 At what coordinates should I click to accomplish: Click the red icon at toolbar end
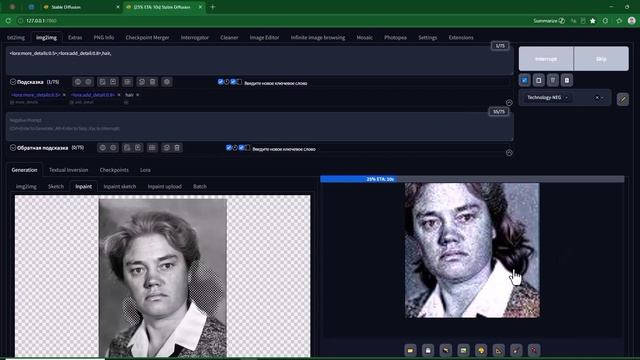pyautogui.click(x=534, y=350)
